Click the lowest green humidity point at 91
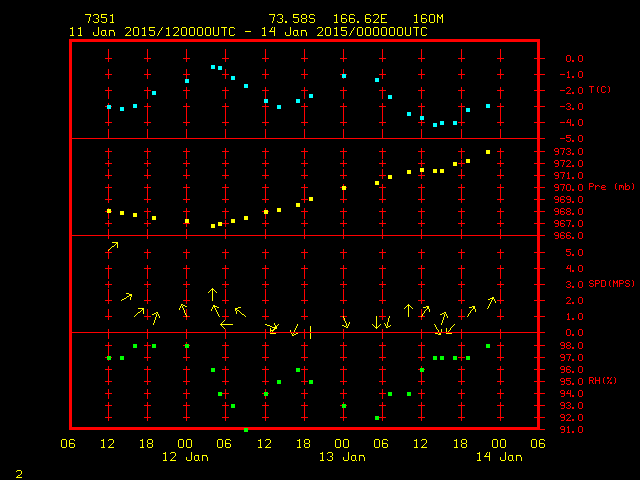The width and height of the screenshot is (640, 480). pyautogui.click(x=246, y=430)
